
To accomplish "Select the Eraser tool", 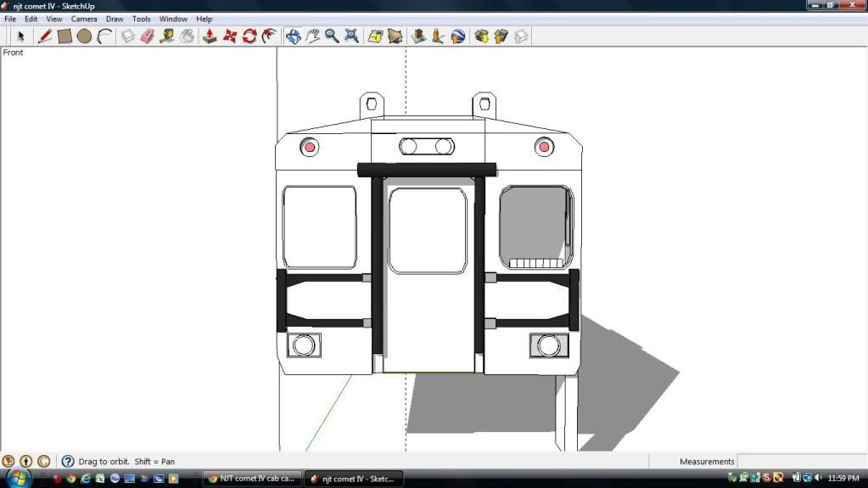I will 148,36.
